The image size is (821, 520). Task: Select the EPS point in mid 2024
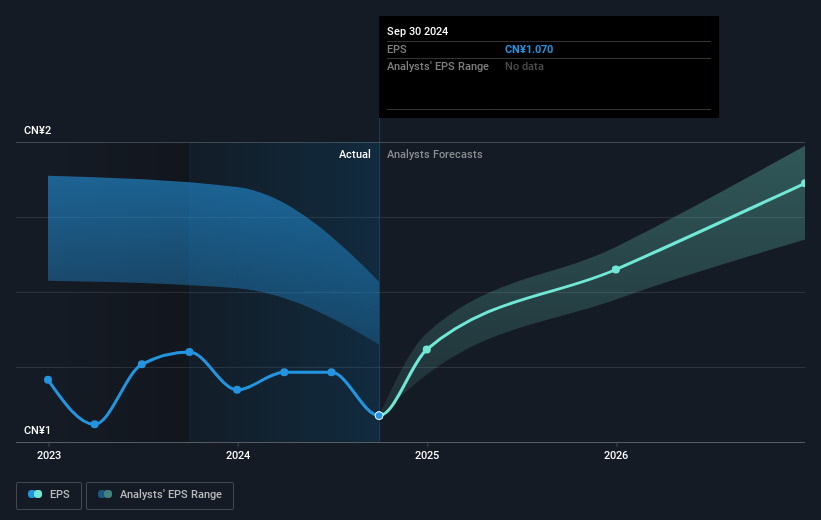331,372
